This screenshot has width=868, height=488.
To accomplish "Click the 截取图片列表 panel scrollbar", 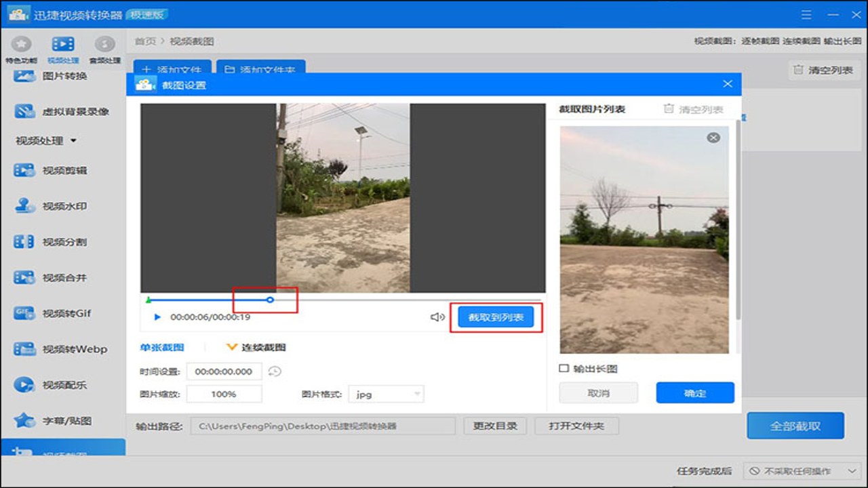I will [x=738, y=220].
